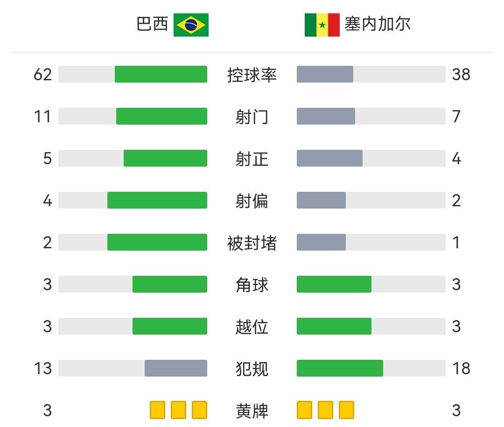Click the 塞内加尔 team name
The image size is (504, 427).
click(x=378, y=24)
